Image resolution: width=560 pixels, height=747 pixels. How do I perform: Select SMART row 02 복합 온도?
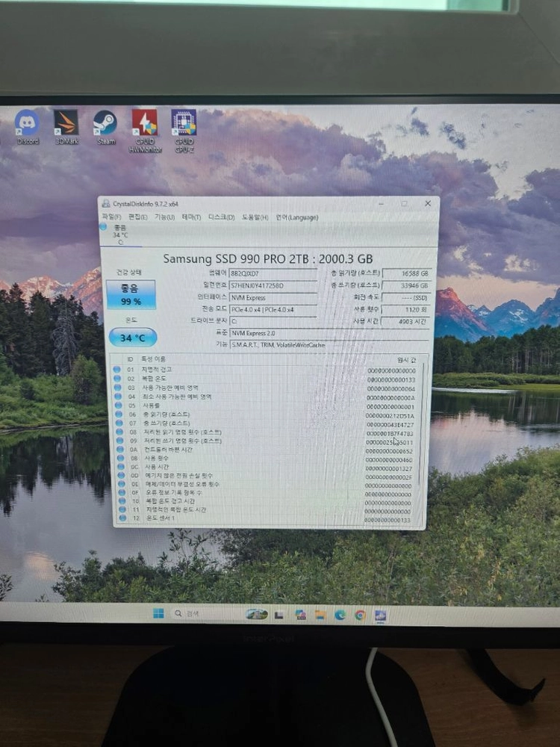[266, 379]
